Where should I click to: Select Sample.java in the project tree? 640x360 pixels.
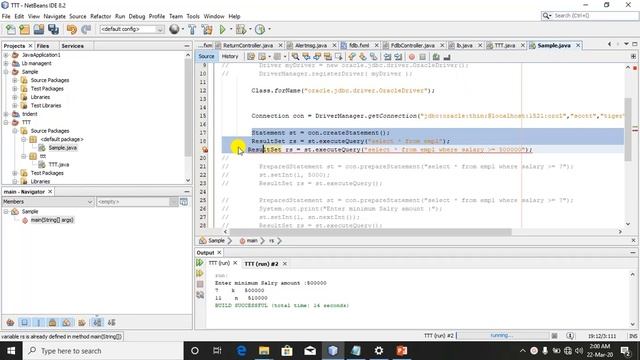pyautogui.click(x=63, y=148)
